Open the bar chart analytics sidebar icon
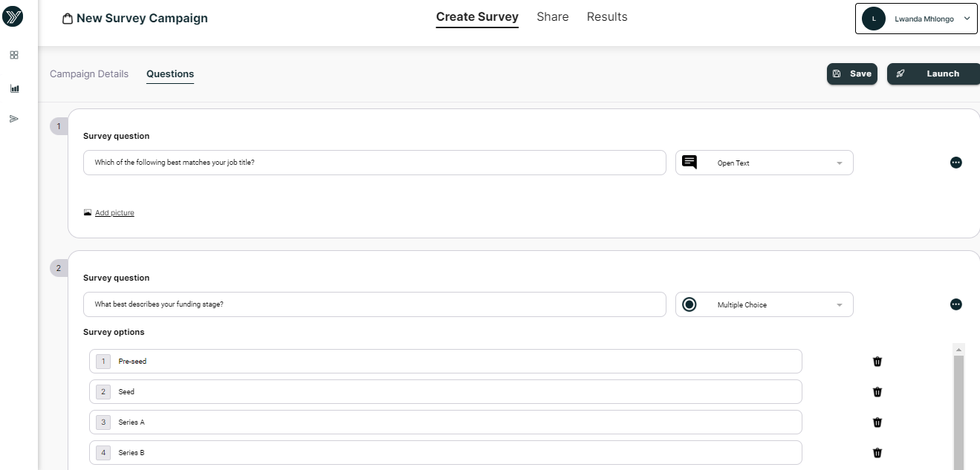Image resolution: width=980 pixels, height=470 pixels. (x=14, y=88)
